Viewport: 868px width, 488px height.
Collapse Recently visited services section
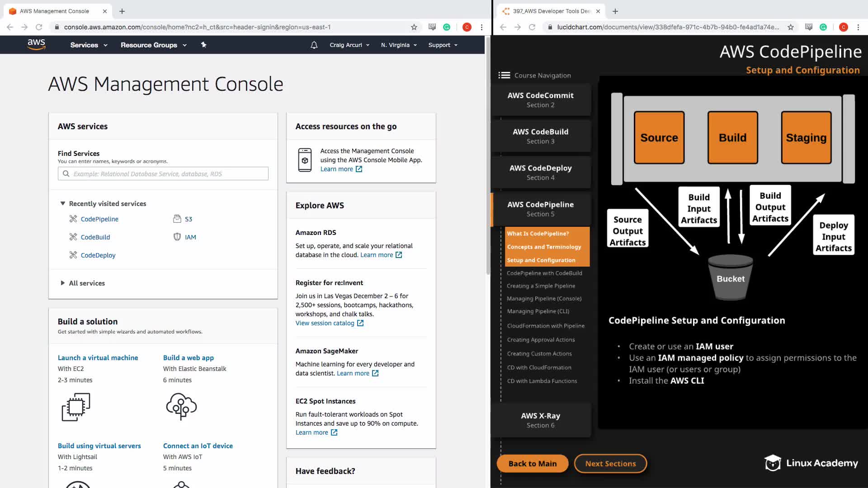coord(63,204)
